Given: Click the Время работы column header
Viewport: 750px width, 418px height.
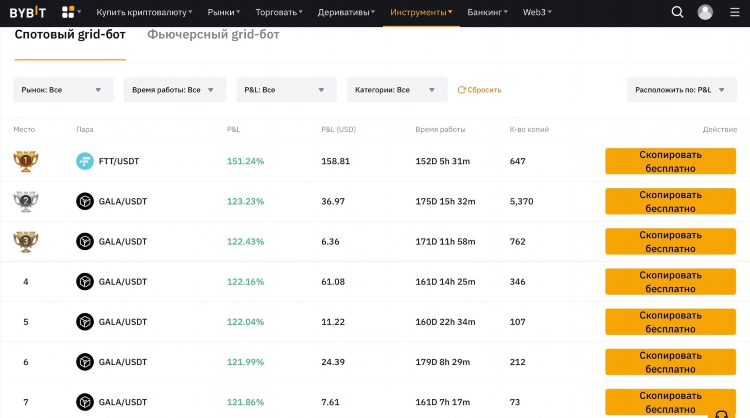Looking at the screenshot, I should [x=440, y=129].
